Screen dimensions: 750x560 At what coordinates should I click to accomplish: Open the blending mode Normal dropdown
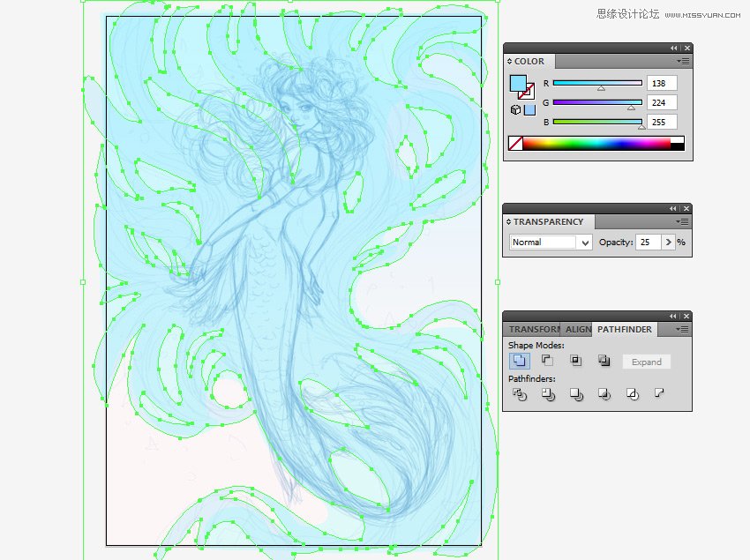[551, 242]
